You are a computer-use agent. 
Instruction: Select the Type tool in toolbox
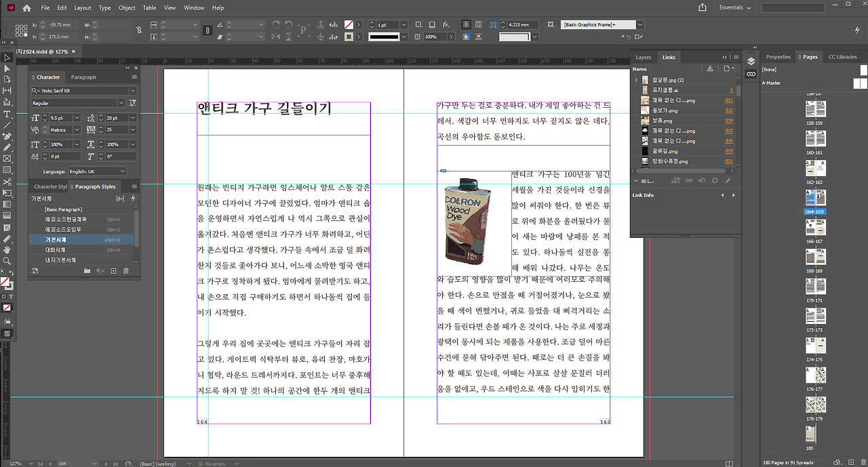click(x=7, y=114)
